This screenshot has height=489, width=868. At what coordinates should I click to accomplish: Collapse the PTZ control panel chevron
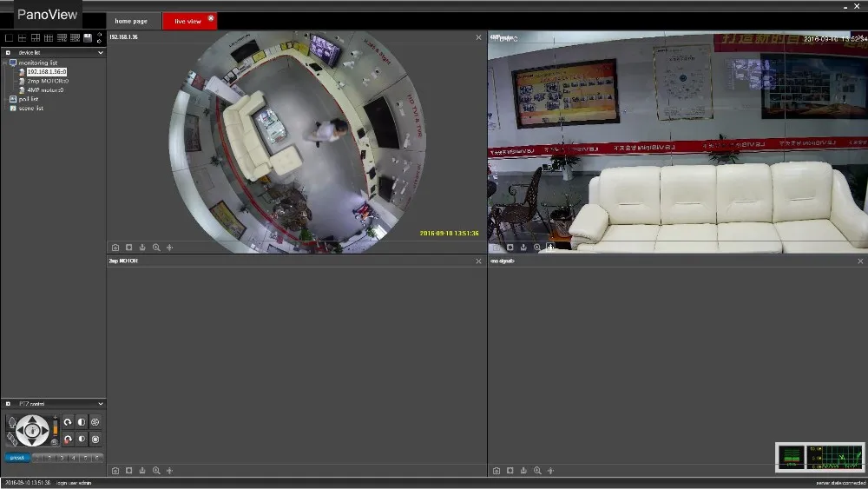(x=101, y=404)
